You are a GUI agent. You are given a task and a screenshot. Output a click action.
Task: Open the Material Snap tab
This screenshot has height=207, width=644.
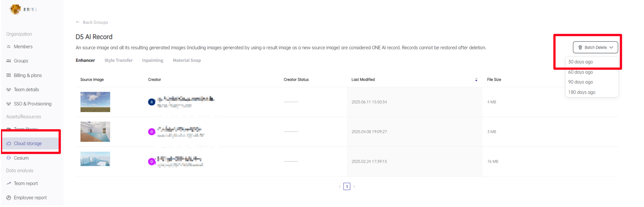point(187,60)
